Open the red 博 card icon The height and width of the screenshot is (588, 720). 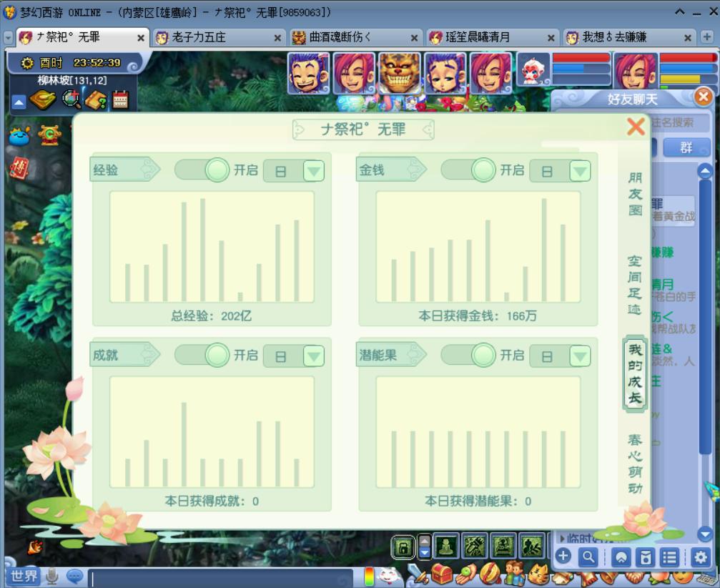point(19,167)
